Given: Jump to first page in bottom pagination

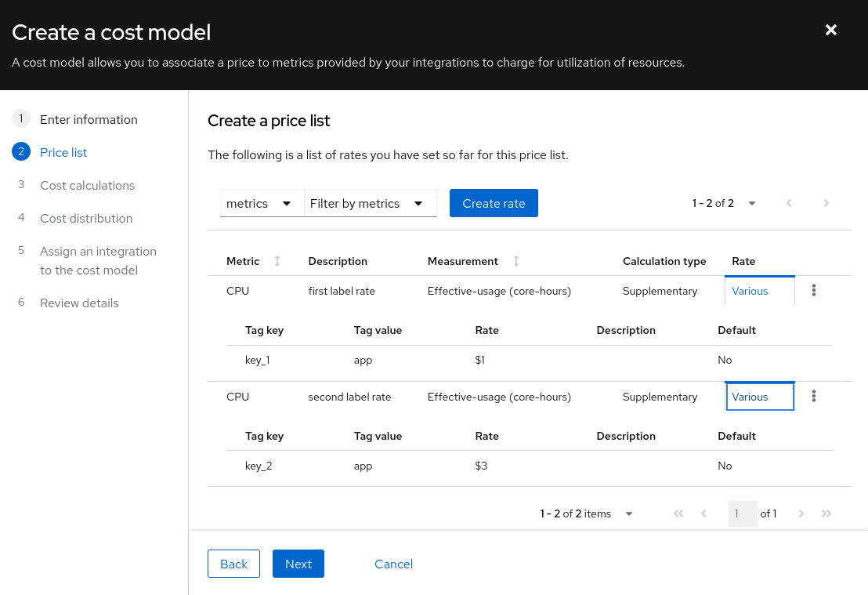Looking at the screenshot, I should click(x=678, y=513).
